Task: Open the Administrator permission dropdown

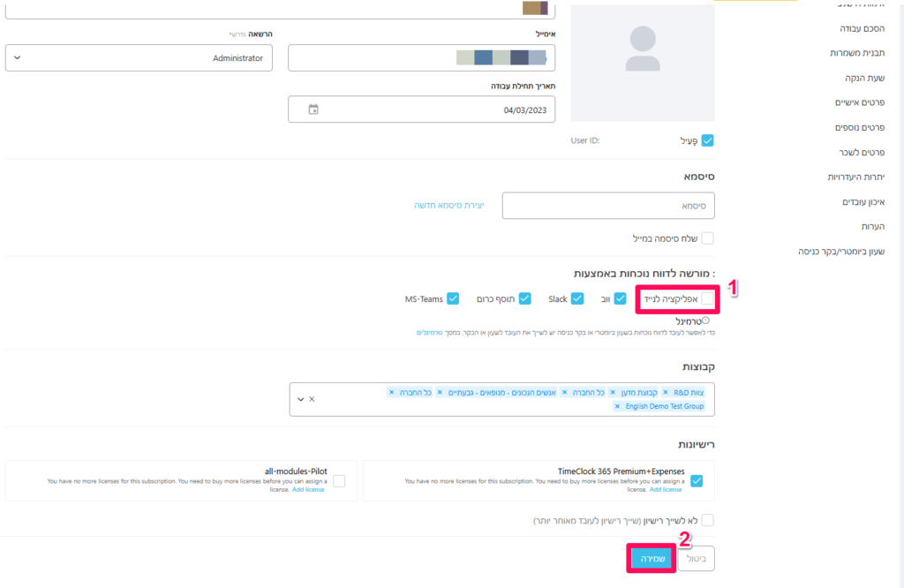Action: pos(139,58)
